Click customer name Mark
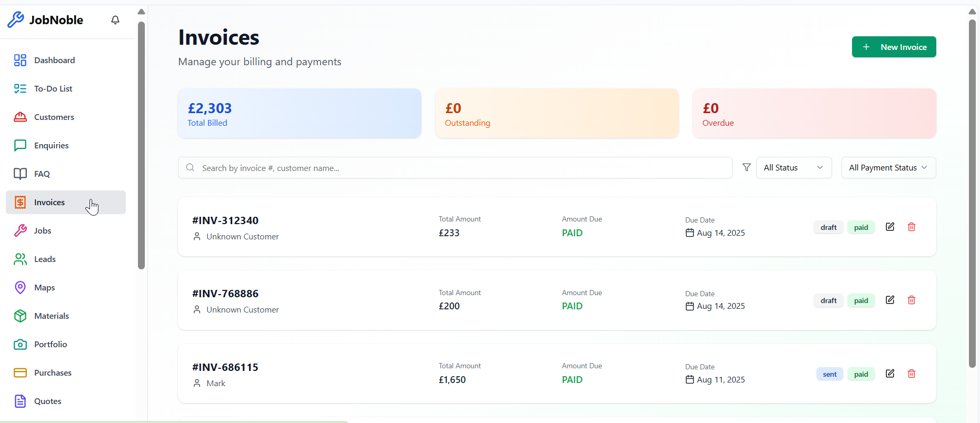This screenshot has height=423, width=980. coord(216,383)
